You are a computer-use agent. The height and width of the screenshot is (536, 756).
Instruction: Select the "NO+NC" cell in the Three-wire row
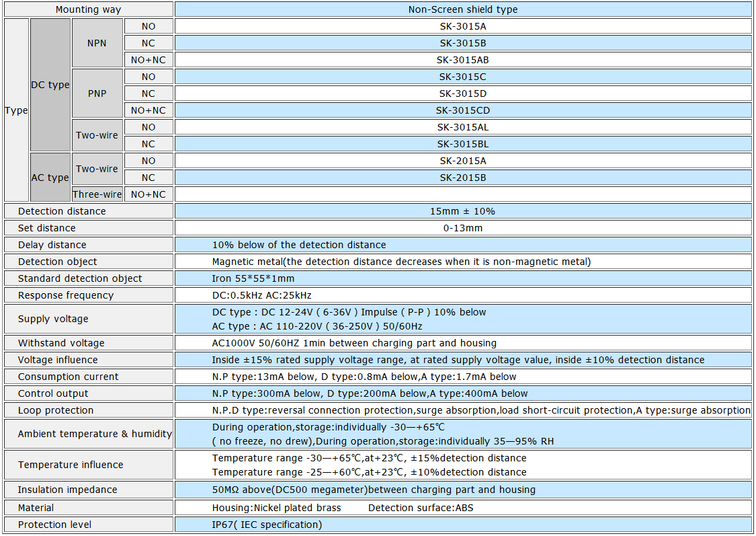click(149, 194)
